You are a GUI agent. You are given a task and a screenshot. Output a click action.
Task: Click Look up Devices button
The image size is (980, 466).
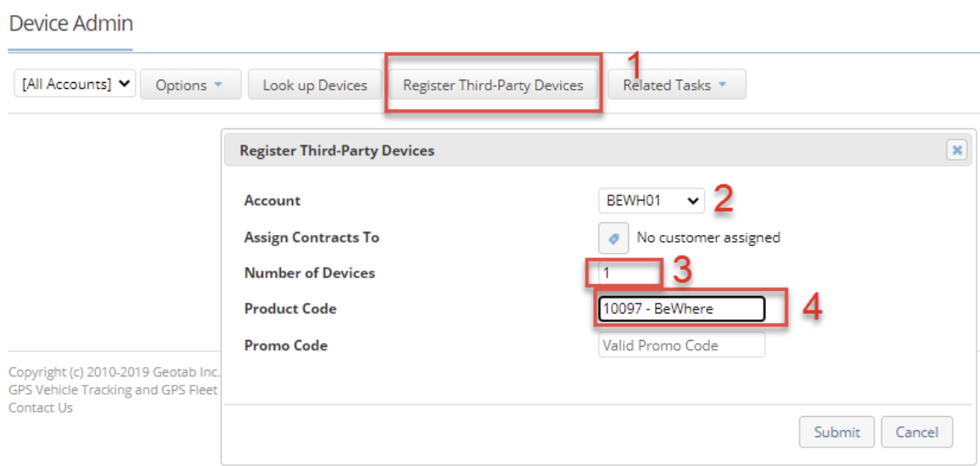[x=315, y=85]
